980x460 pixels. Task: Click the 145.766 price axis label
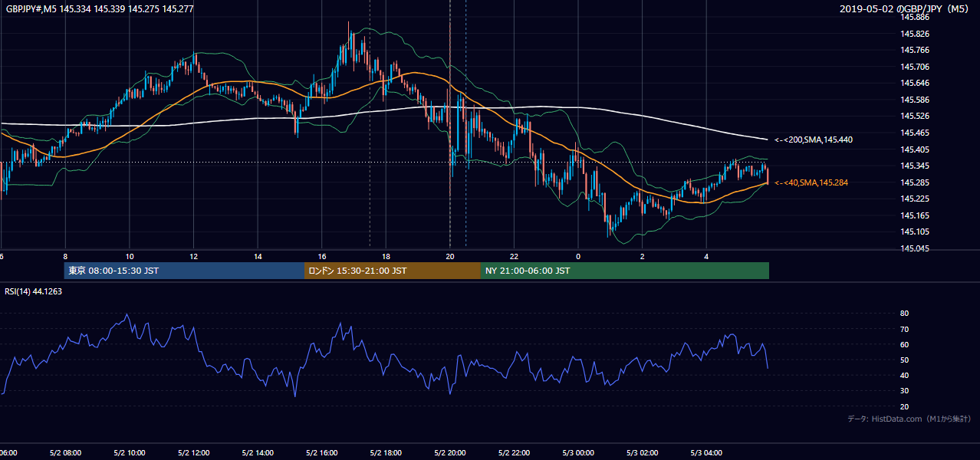(914, 50)
